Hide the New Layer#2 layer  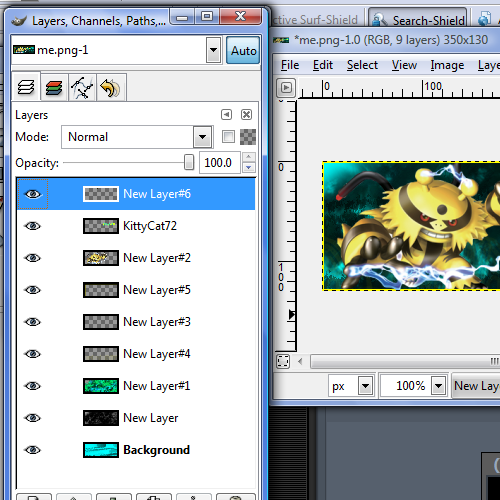(33, 258)
